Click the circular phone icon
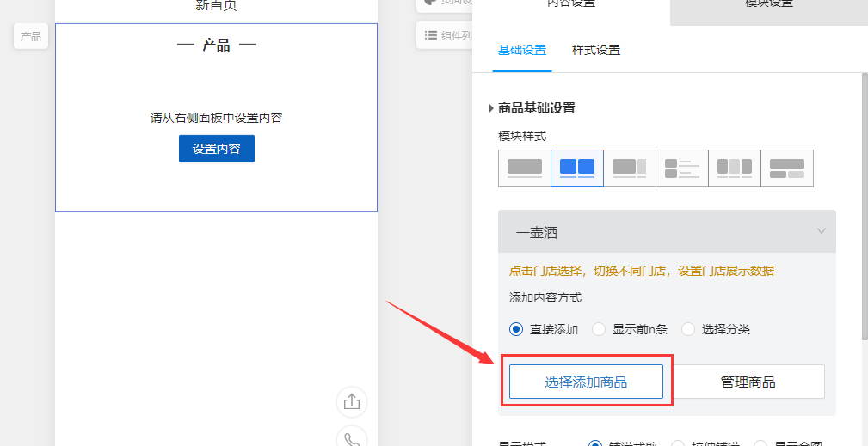This screenshot has width=868, height=446. [351, 438]
